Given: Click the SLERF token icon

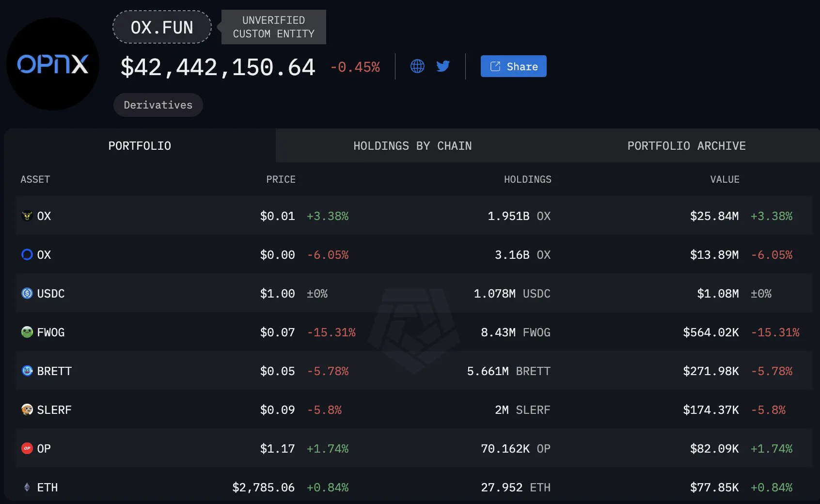Looking at the screenshot, I should [x=27, y=409].
